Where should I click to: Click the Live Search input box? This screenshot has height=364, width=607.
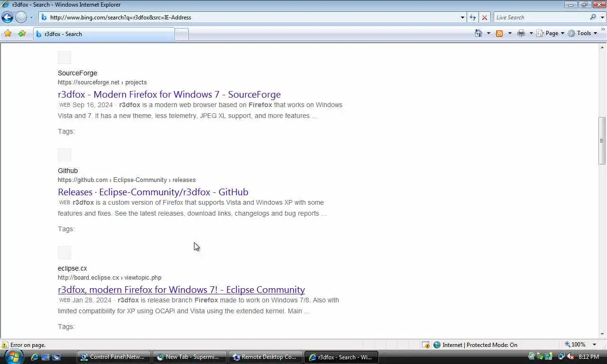[x=541, y=18]
